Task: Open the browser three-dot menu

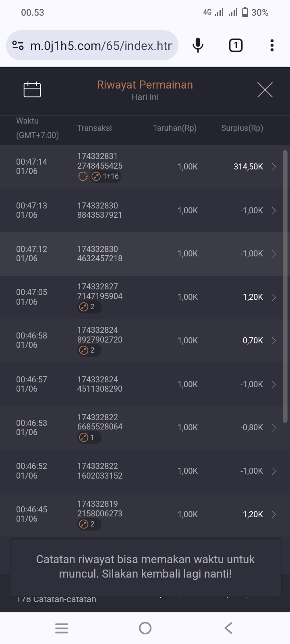Action: pyautogui.click(x=272, y=45)
